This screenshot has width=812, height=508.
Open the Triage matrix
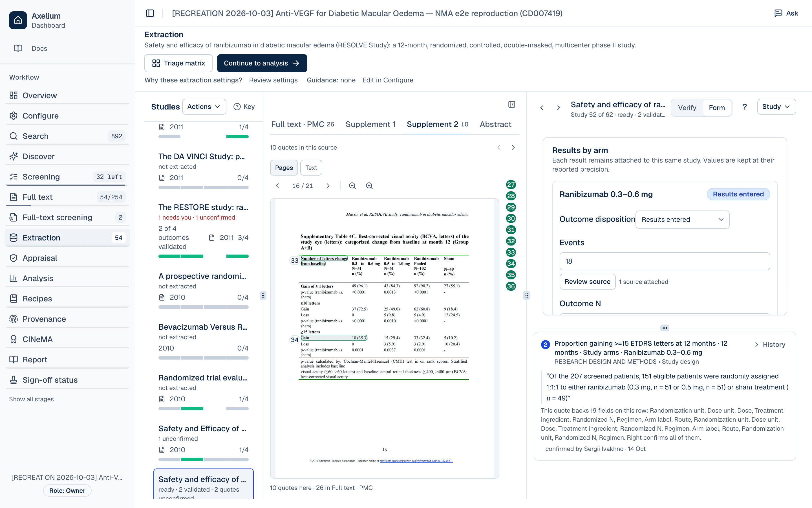pyautogui.click(x=178, y=63)
